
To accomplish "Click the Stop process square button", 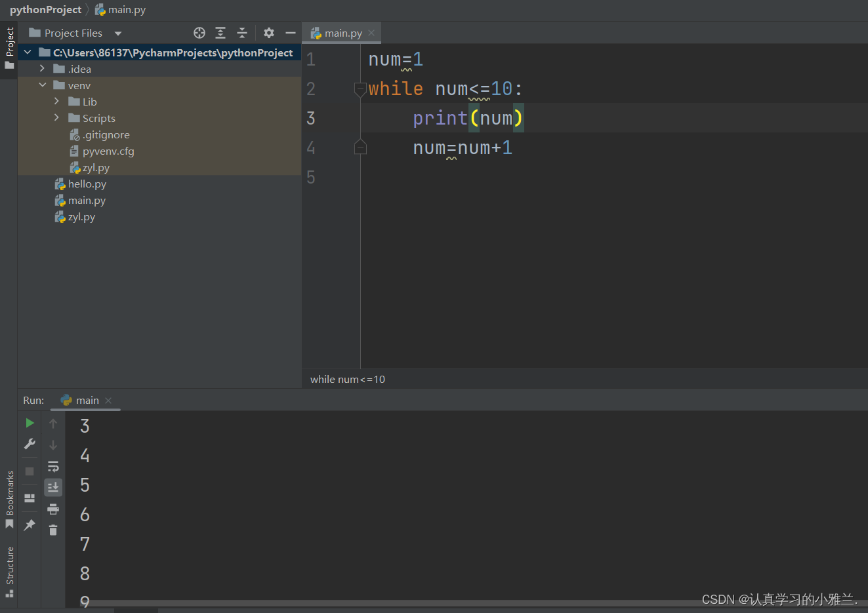I will click(30, 471).
